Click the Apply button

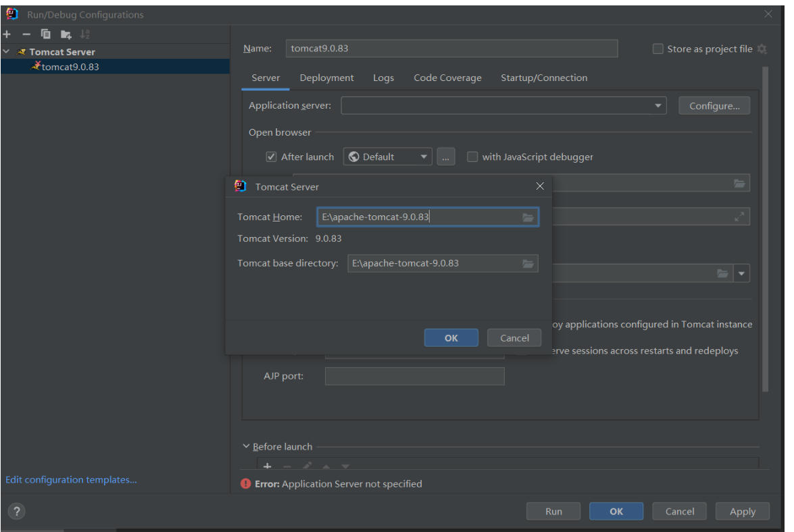(x=743, y=511)
